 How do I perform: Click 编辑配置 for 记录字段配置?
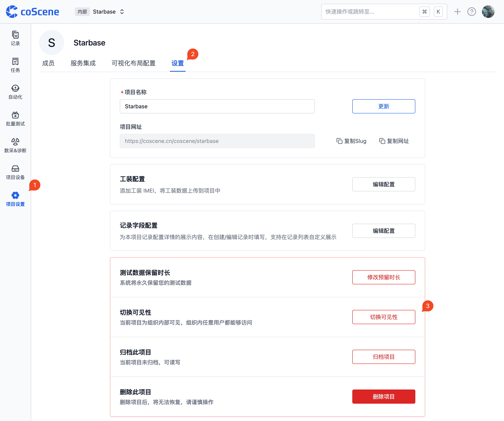coord(384,231)
